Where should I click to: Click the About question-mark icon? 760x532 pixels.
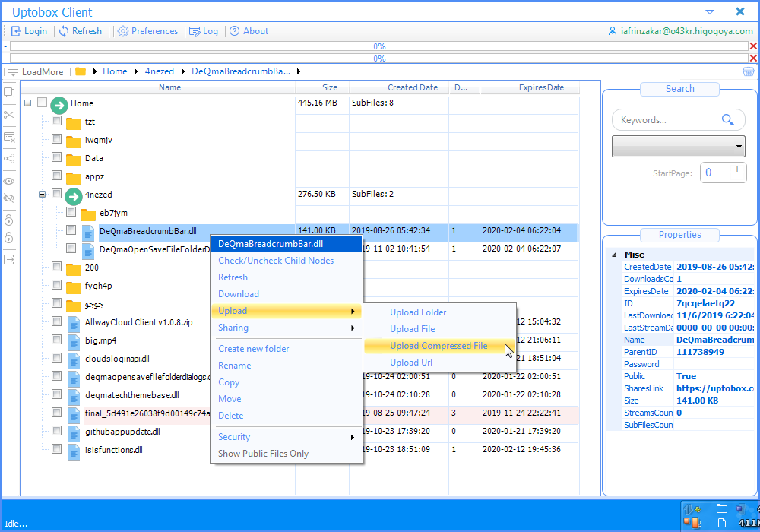[235, 31]
